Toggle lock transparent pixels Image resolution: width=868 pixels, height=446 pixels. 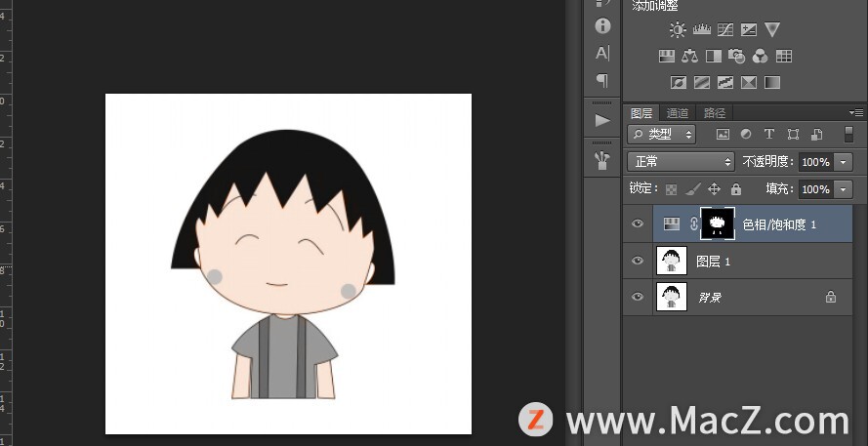point(671,189)
